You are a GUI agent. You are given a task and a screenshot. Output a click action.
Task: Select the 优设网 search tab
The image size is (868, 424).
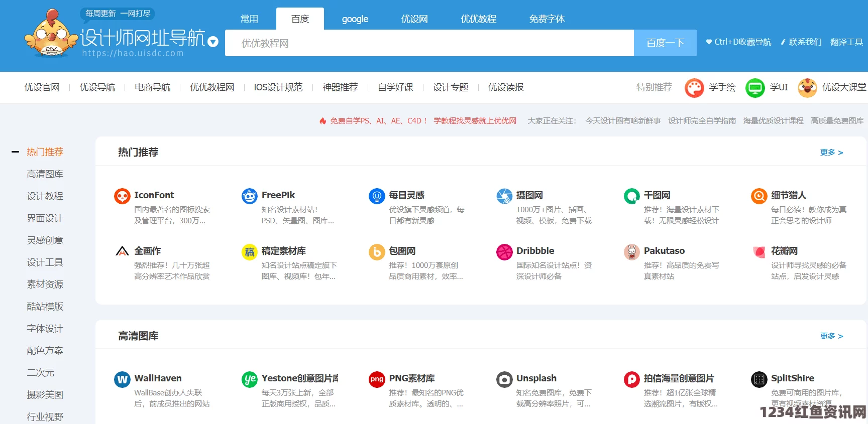pos(414,19)
